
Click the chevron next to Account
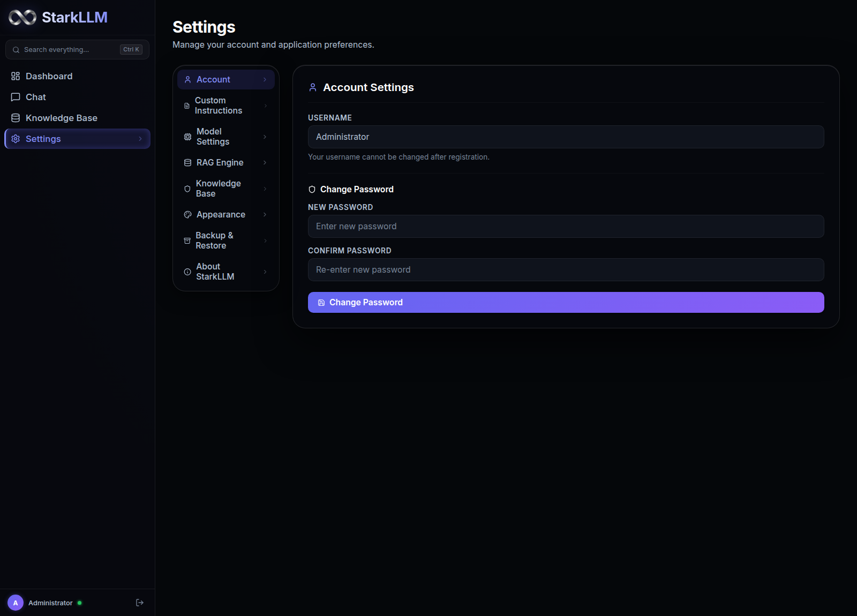265,79
